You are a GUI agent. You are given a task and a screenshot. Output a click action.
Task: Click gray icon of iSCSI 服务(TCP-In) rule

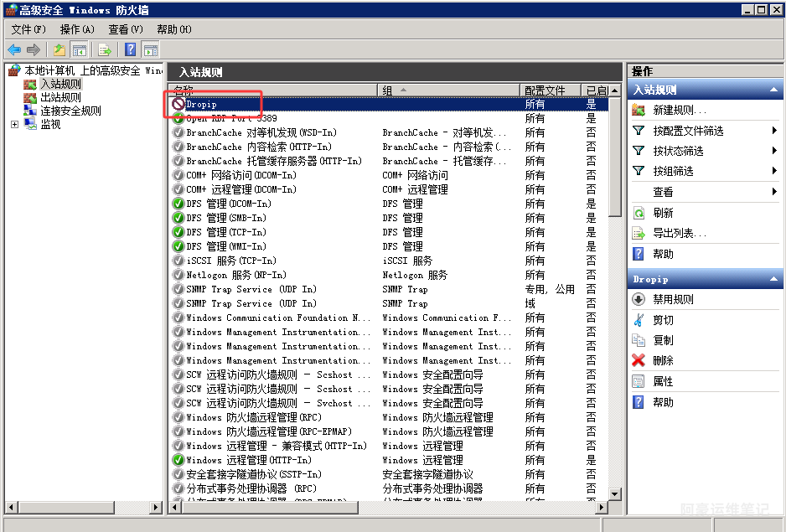tap(178, 261)
